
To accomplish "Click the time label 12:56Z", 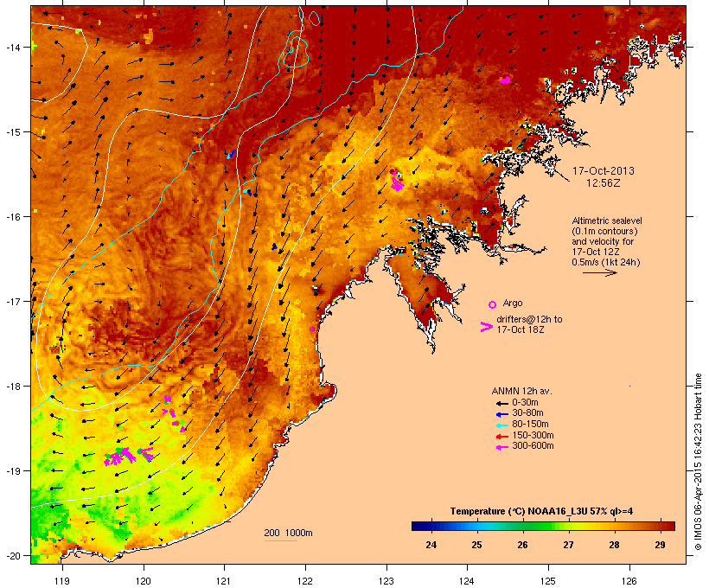I will (x=604, y=183).
